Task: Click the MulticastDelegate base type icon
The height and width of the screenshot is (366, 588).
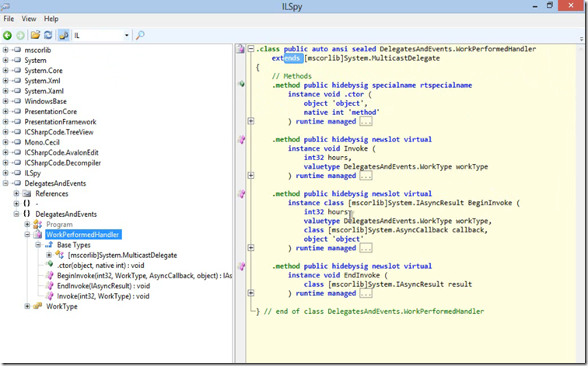Action: coord(60,255)
